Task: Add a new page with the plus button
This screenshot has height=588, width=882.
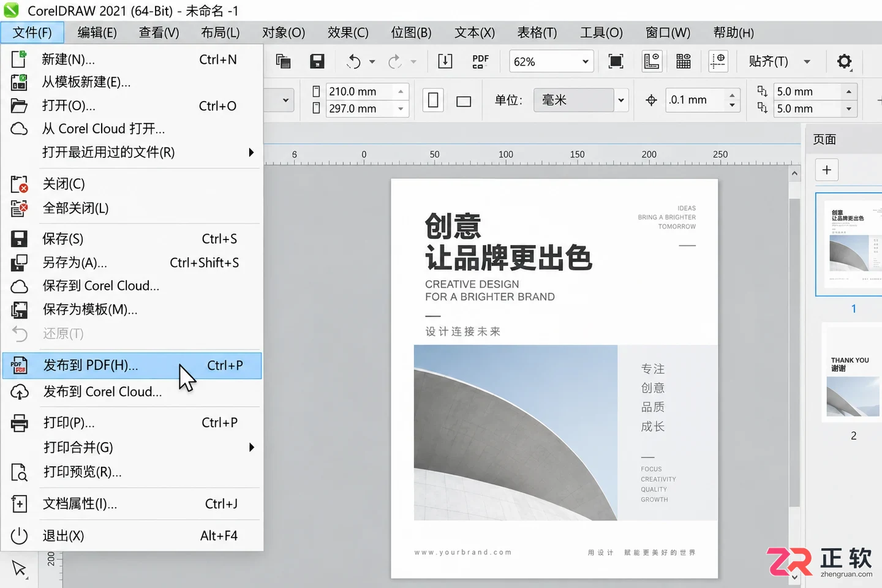Action: click(x=827, y=170)
